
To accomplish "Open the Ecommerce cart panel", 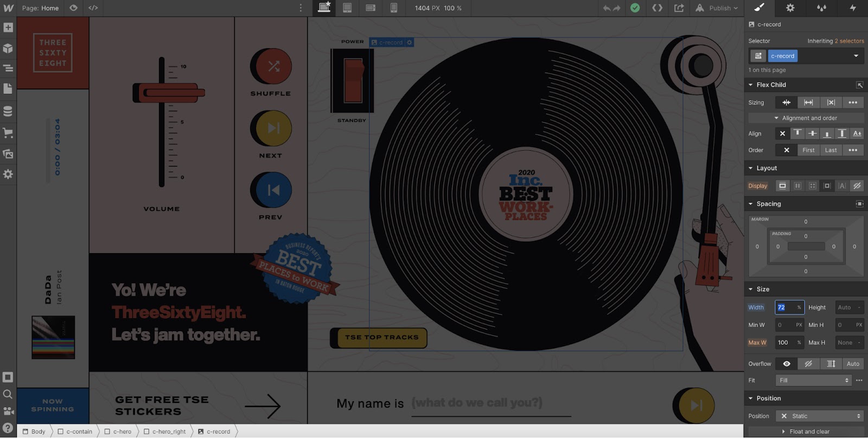I will [x=8, y=132].
